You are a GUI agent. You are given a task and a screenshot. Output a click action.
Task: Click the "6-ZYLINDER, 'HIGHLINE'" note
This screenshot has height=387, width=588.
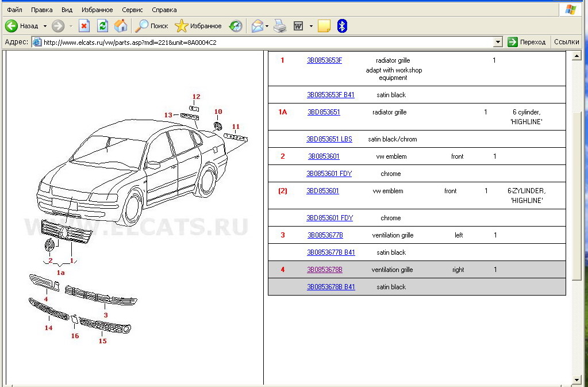[526, 196]
